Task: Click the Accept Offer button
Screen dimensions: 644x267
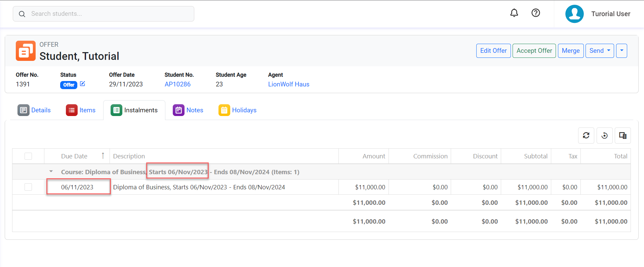Action: coord(534,51)
